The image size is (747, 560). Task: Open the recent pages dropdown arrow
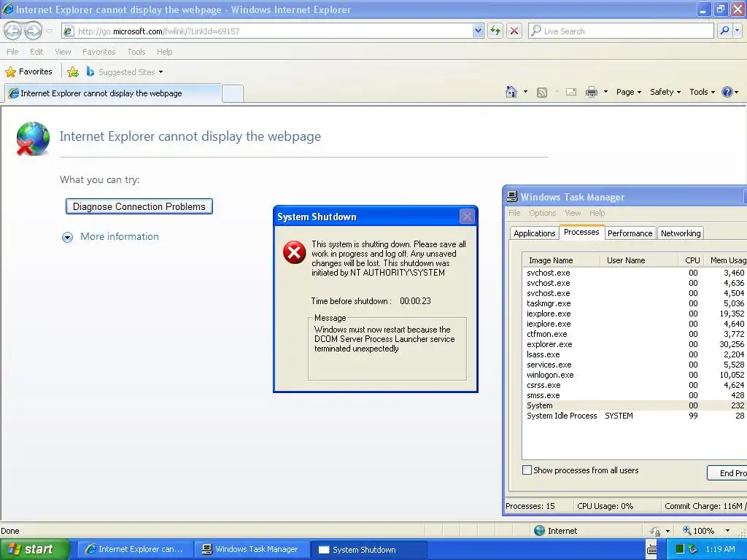point(49,31)
